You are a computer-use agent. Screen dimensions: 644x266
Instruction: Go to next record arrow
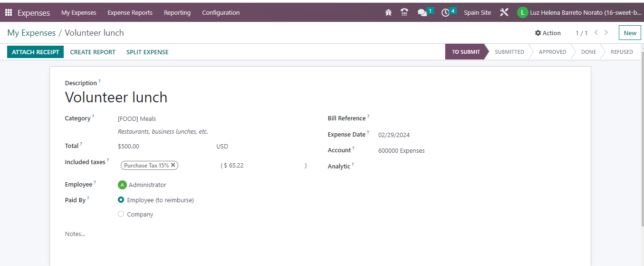tap(606, 33)
